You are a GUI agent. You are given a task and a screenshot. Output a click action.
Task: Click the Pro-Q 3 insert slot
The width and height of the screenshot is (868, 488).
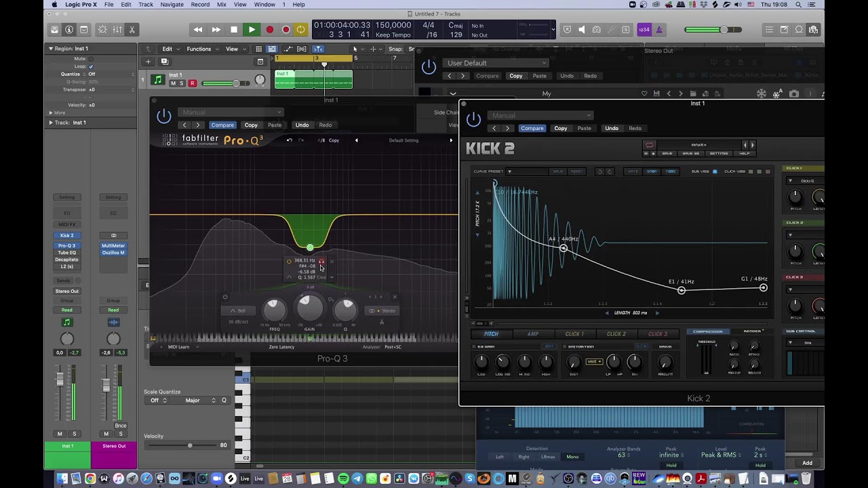66,246
